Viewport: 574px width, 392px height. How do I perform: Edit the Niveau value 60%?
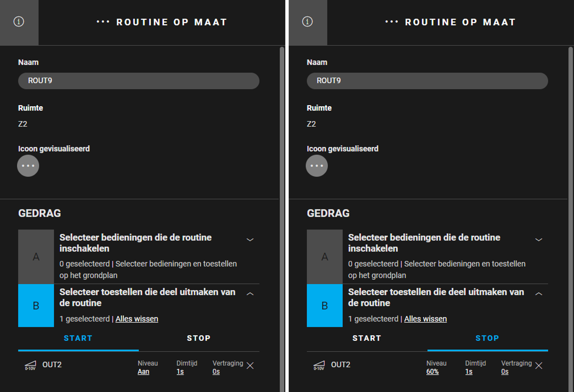point(432,372)
